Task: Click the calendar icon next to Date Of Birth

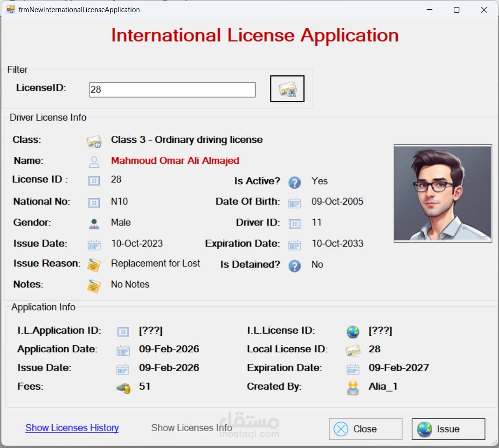Action: pos(294,203)
